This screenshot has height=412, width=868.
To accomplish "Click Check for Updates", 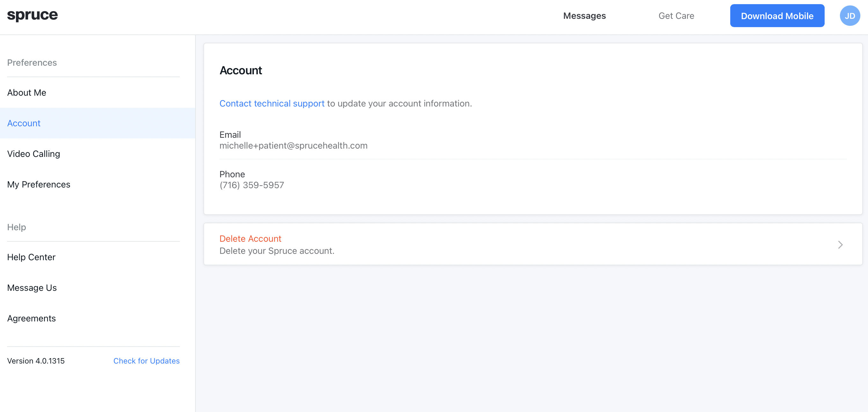I will point(146,360).
